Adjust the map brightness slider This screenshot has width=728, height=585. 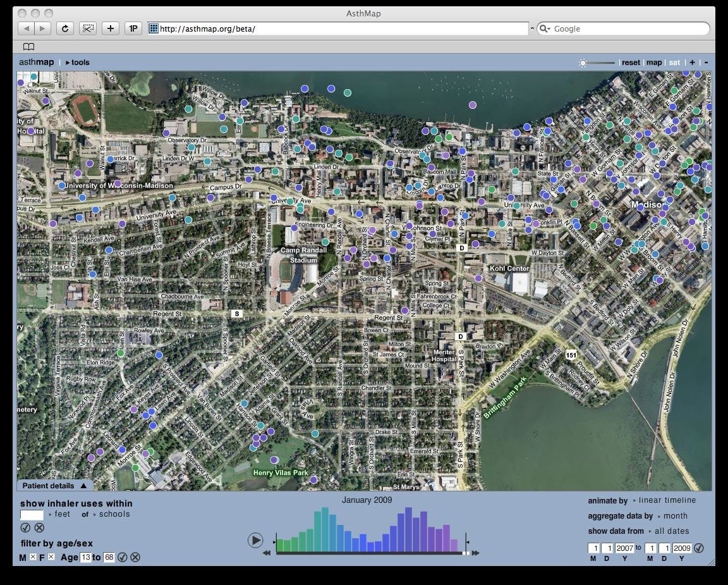pyautogui.click(x=597, y=63)
